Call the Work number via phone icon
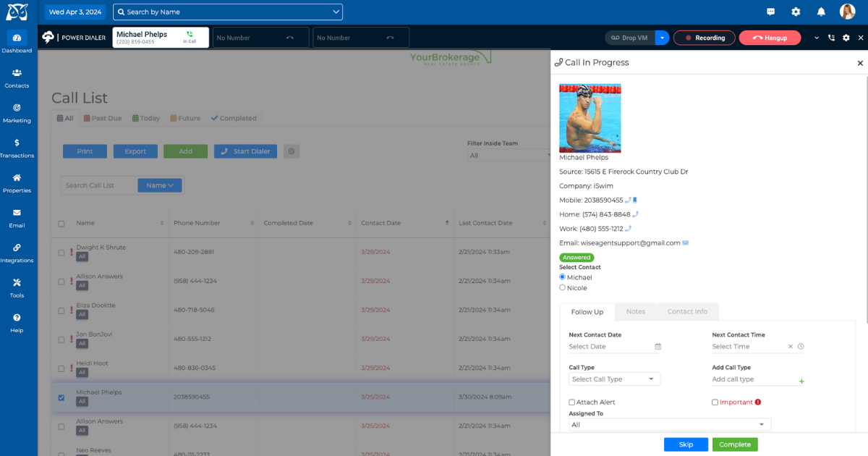 (628, 229)
